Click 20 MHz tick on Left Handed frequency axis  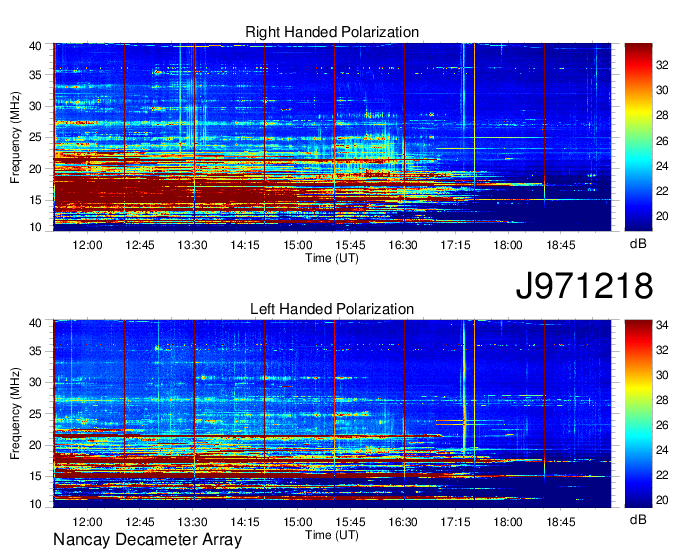[x=35, y=445]
